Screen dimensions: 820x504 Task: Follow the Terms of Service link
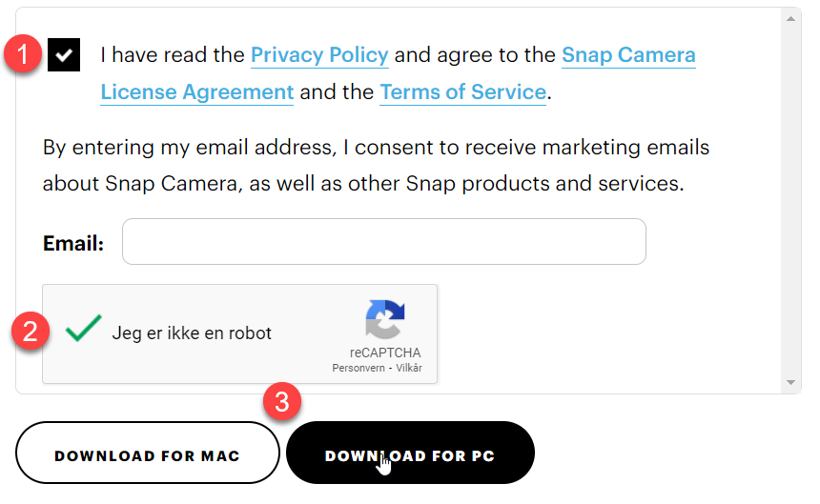click(462, 92)
